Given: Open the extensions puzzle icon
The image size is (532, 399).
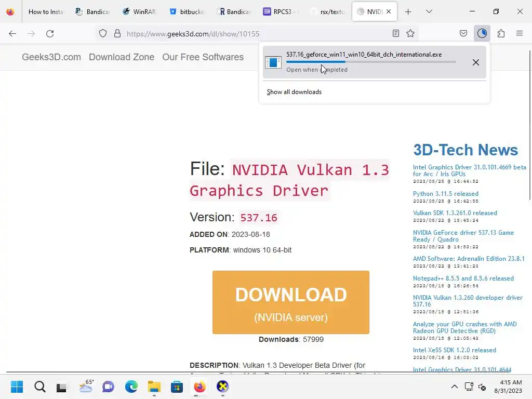Looking at the screenshot, I should 501,33.
